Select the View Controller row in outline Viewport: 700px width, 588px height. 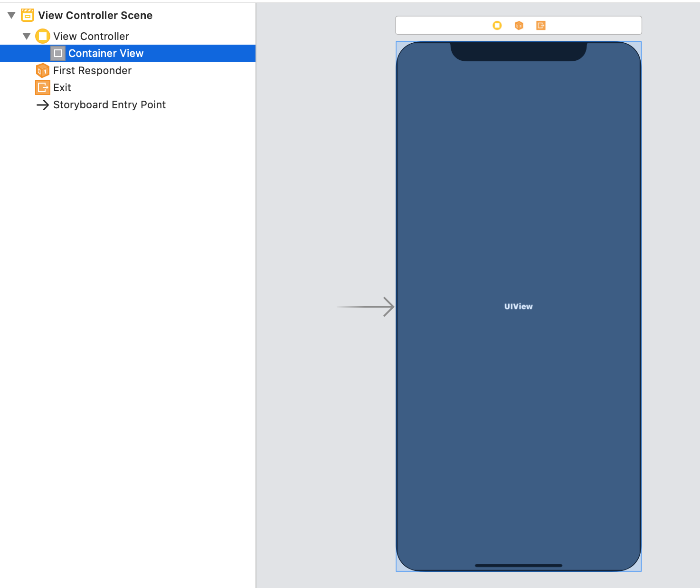pos(128,36)
